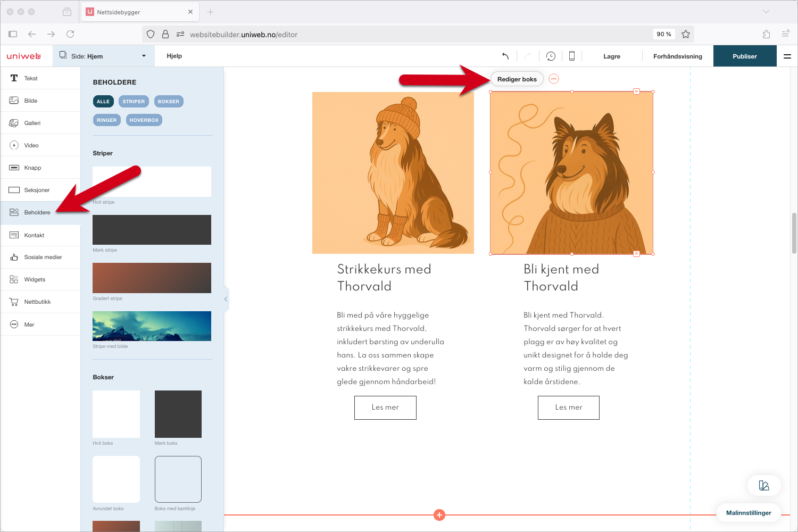Open the bottom corner handle of selected box
798x532 pixels.
pyautogui.click(x=637, y=254)
